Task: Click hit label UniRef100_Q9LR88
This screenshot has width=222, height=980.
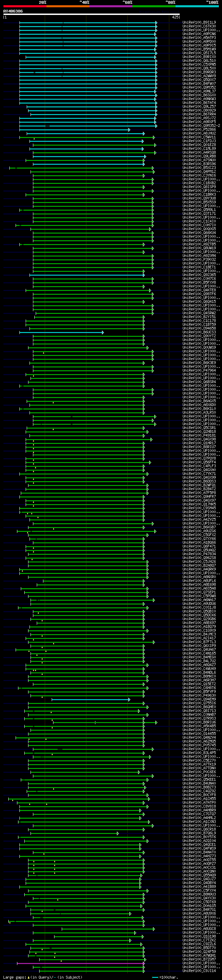Action: [x=199, y=156]
